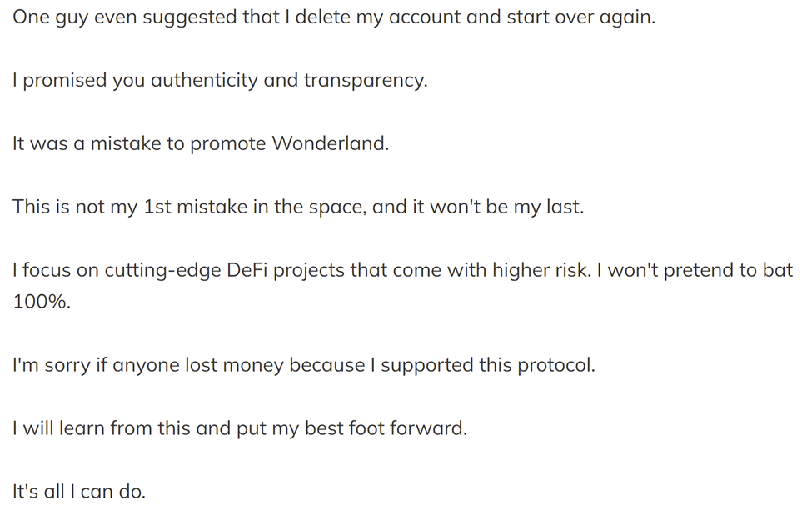The width and height of the screenshot is (812, 510).
Task: Click the word 'authenticity'
Action: pyautogui.click(x=204, y=81)
